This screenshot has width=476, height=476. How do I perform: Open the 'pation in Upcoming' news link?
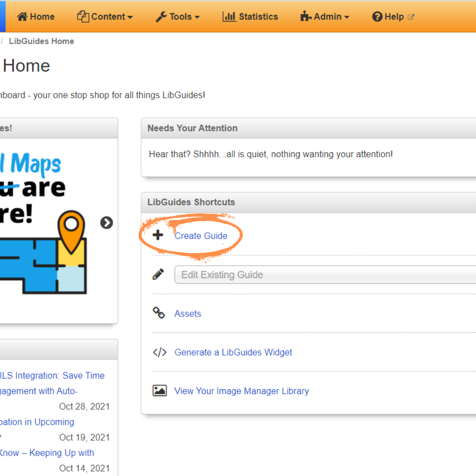coord(37,422)
